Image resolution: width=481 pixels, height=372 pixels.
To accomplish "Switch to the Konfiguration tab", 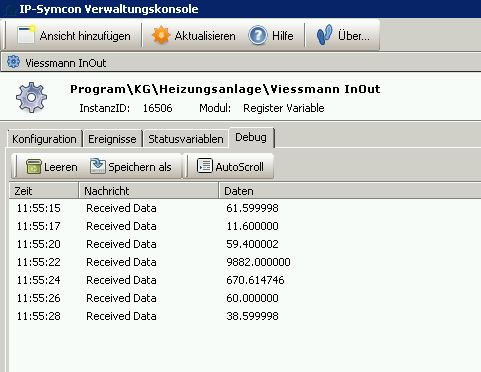I will click(x=44, y=139).
